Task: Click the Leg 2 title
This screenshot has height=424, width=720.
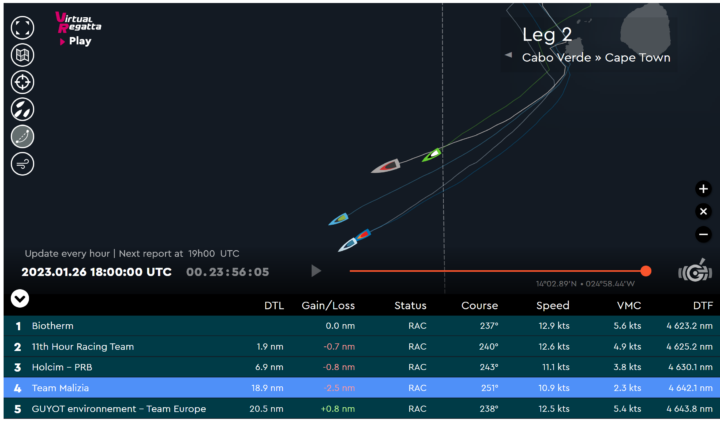Action: click(547, 35)
